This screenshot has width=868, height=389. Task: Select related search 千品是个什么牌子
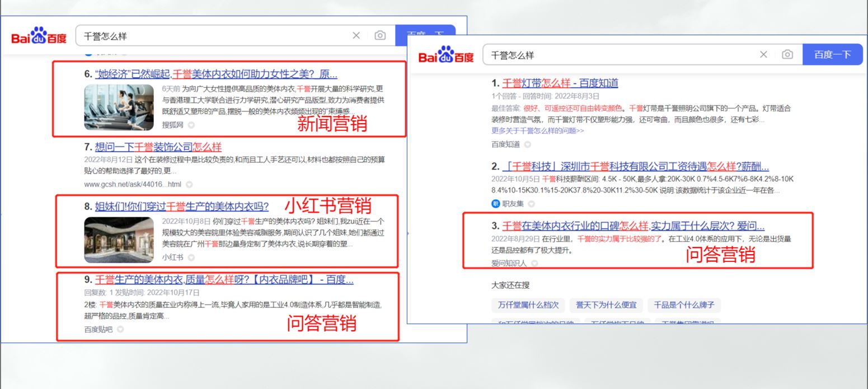684,305
